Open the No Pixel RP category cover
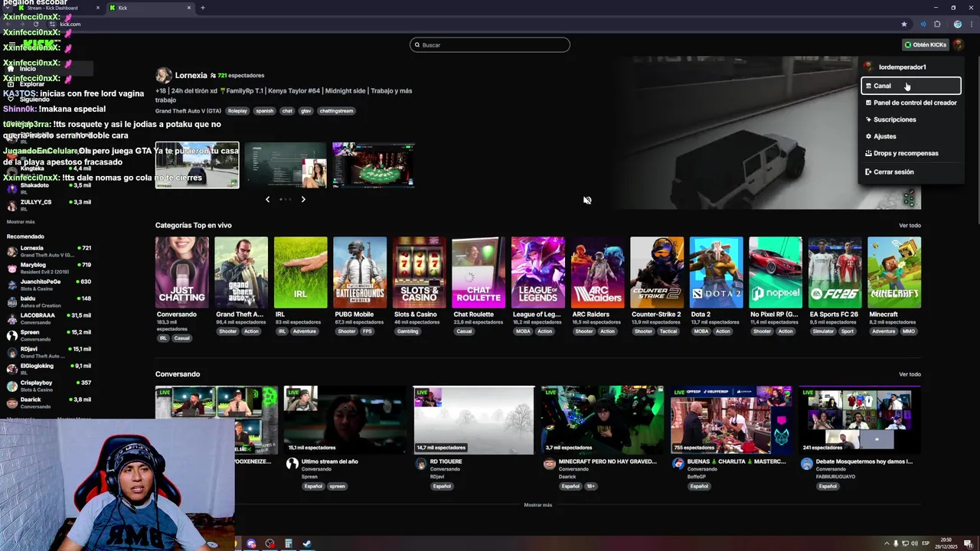 pyautogui.click(x=776, y=272)
